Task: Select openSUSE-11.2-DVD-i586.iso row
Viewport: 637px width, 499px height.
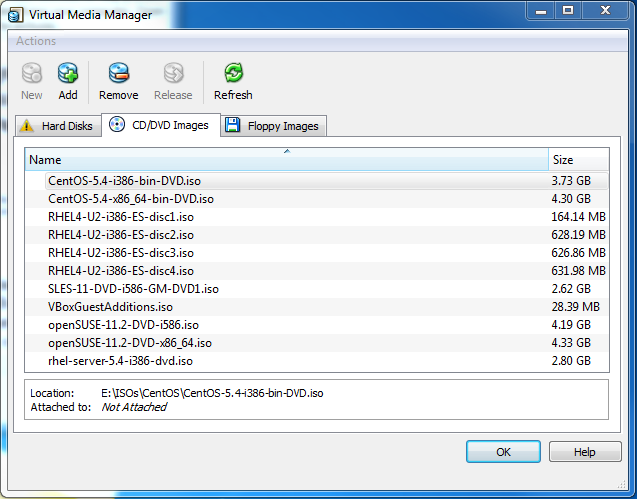Action: [x=317, y=325]
